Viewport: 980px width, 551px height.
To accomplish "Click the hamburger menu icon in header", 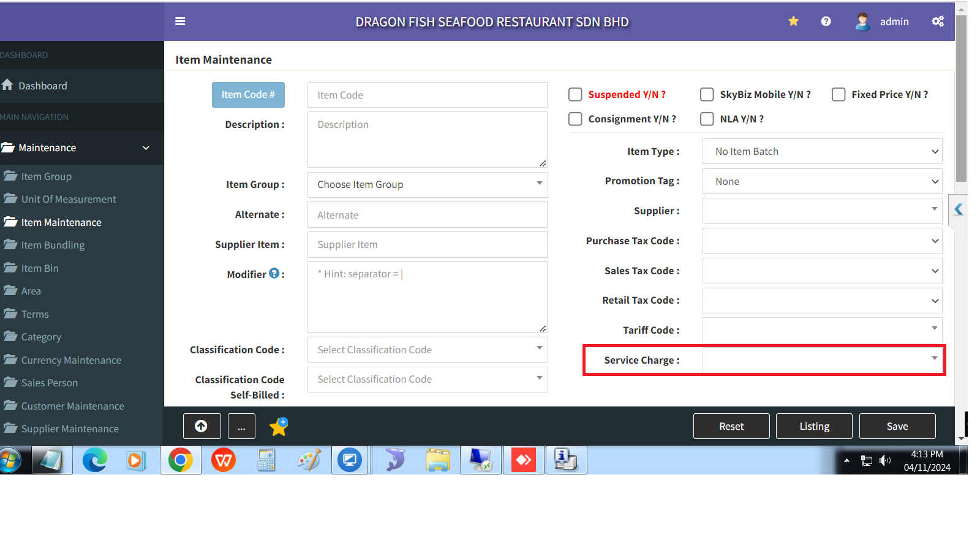I will pyautogui.click(x=180, y=21).
